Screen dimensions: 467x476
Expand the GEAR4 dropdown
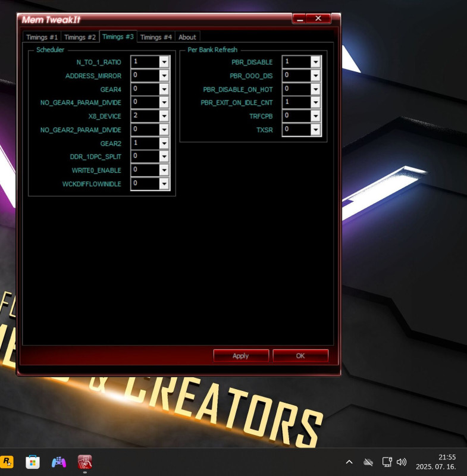[x=164, y=89]
